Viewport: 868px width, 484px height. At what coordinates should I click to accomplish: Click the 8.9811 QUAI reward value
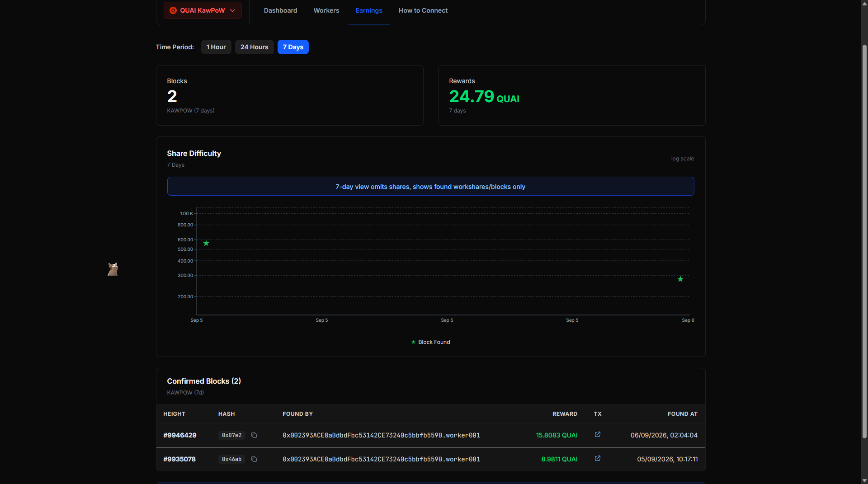(x=559, y=459)
